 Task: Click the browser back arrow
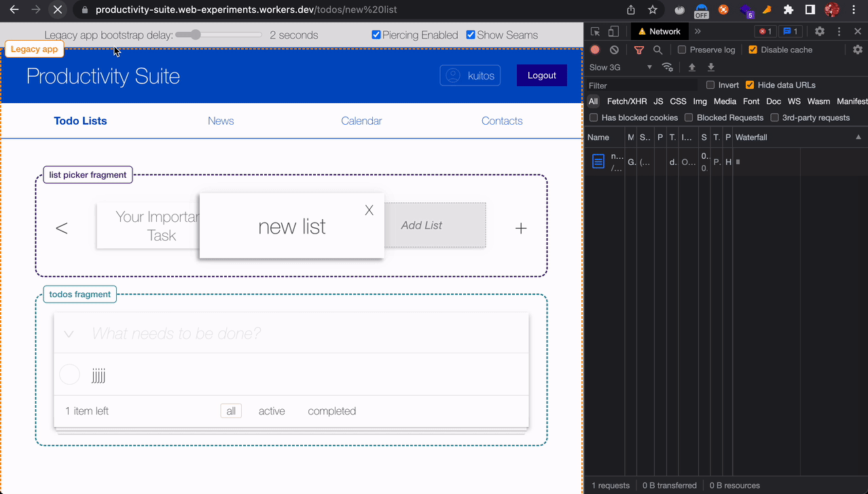tap(14, 9)
